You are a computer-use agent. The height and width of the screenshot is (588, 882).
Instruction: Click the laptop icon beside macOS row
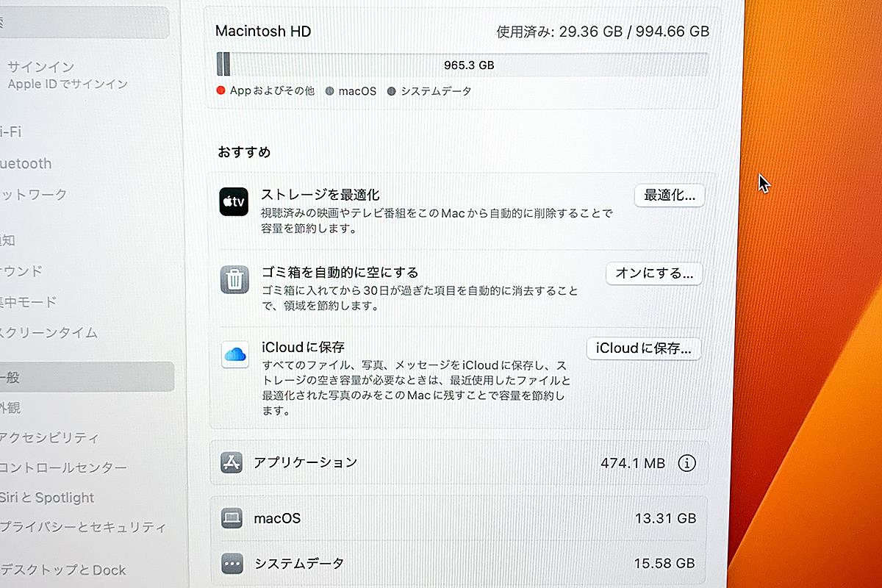point(232,518)
